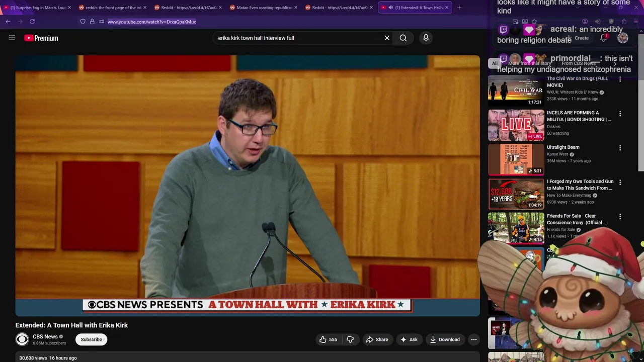Open the CBS News channel name link
The image size is (644, 362).
coord(45,336)
